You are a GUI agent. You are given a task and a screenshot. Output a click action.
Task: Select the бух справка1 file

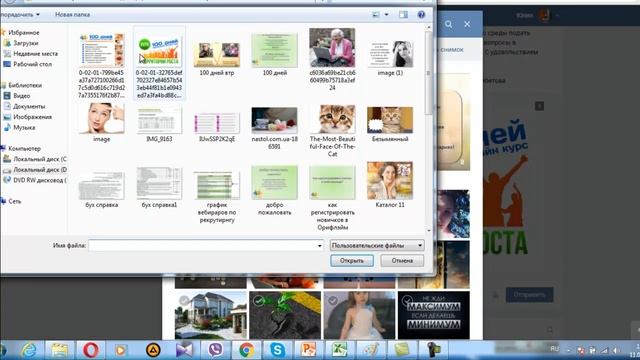tap(159, 188)
